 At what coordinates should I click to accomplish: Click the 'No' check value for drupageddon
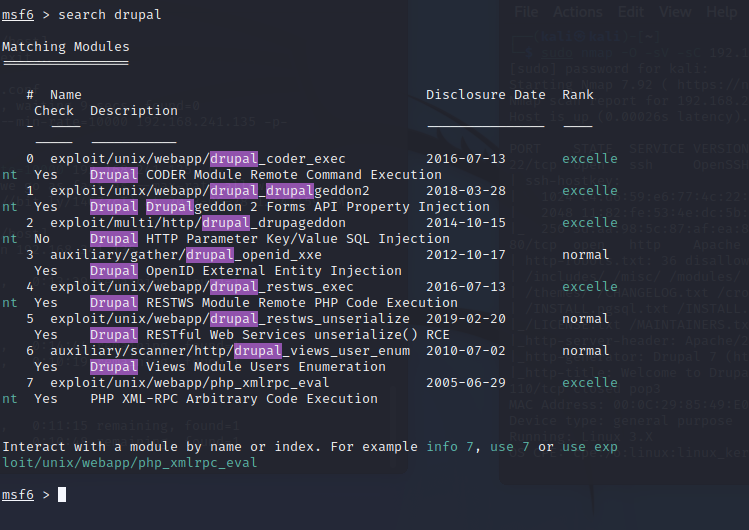click(x=42, y=239)
